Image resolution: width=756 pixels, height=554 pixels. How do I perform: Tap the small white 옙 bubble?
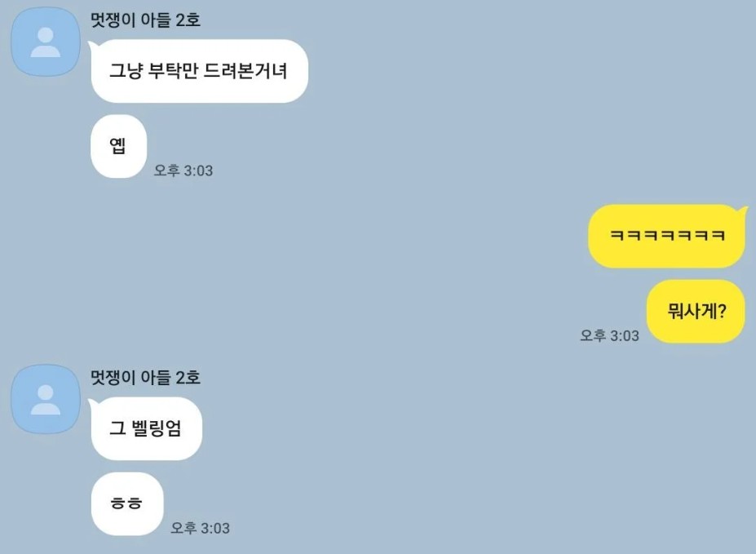(x=118, y=146)
